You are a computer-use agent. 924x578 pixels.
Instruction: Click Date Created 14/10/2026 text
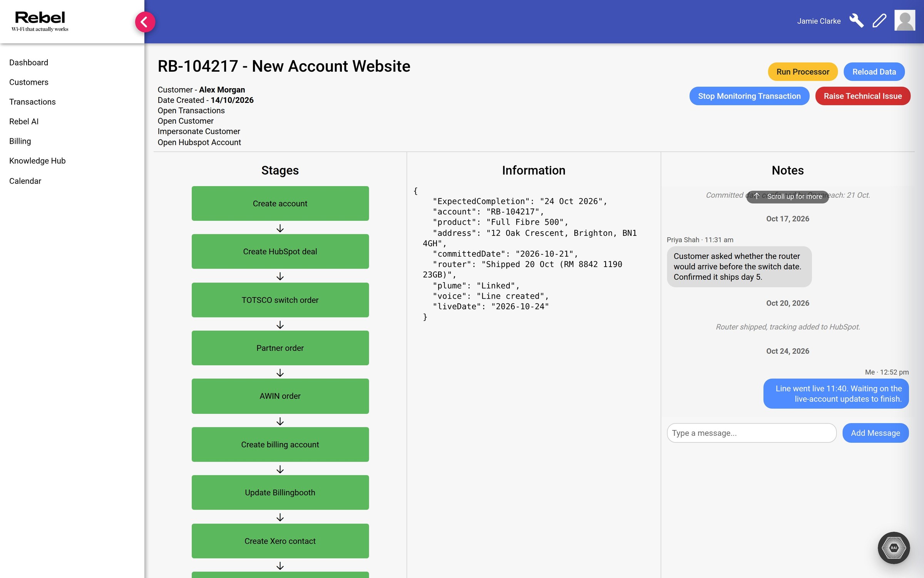pos(206,100)
